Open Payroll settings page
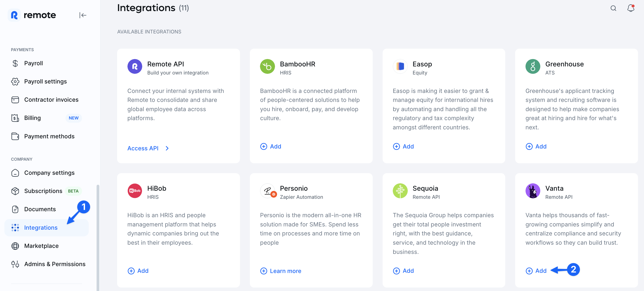Screen dimensions: 644x291 (x=47, y=81)
